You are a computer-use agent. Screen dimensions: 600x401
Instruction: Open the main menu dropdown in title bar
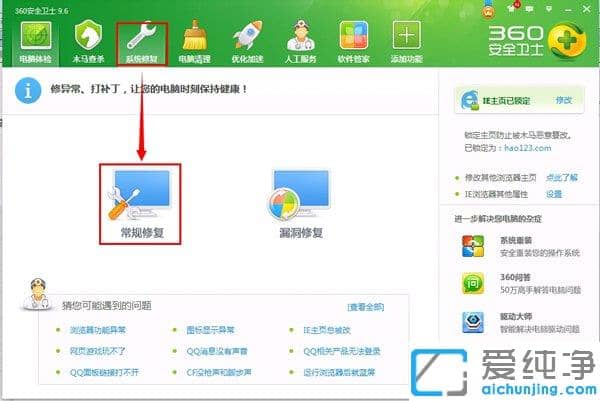[549, 8]
